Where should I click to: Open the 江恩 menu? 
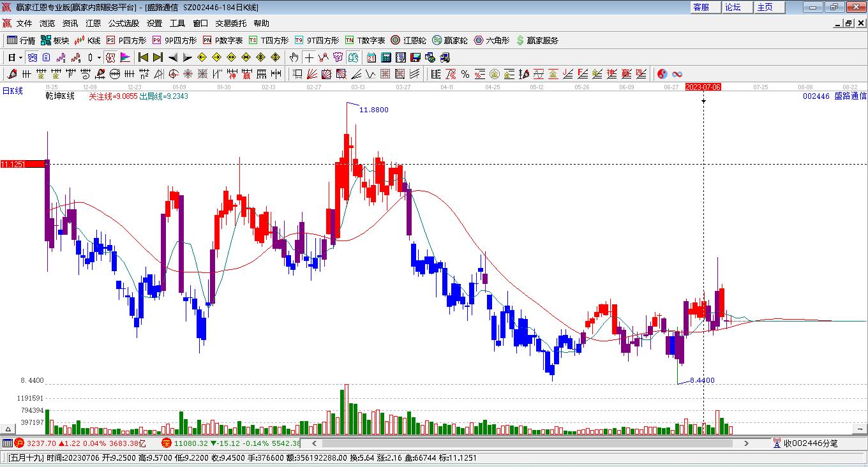tap(93, 24)
